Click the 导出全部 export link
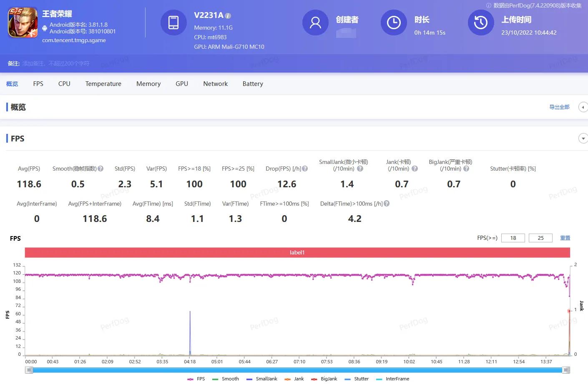Viewport: 588px width, 385px height. 559,107
